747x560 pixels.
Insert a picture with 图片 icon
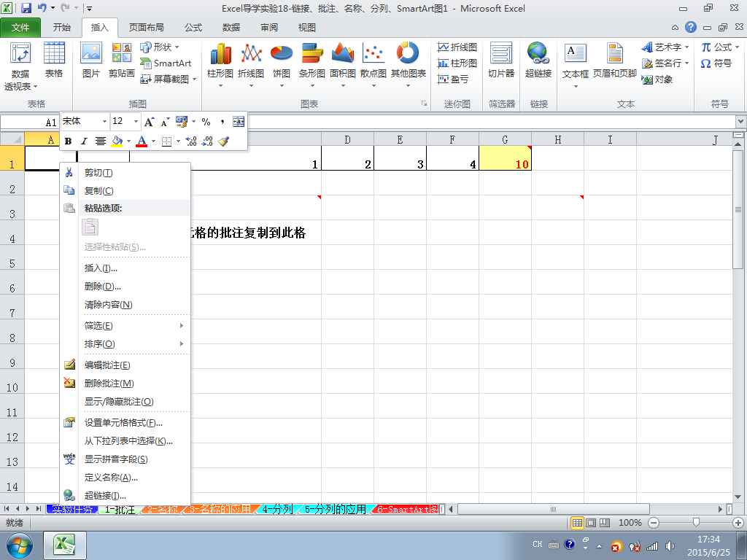[x=91, y=60]
